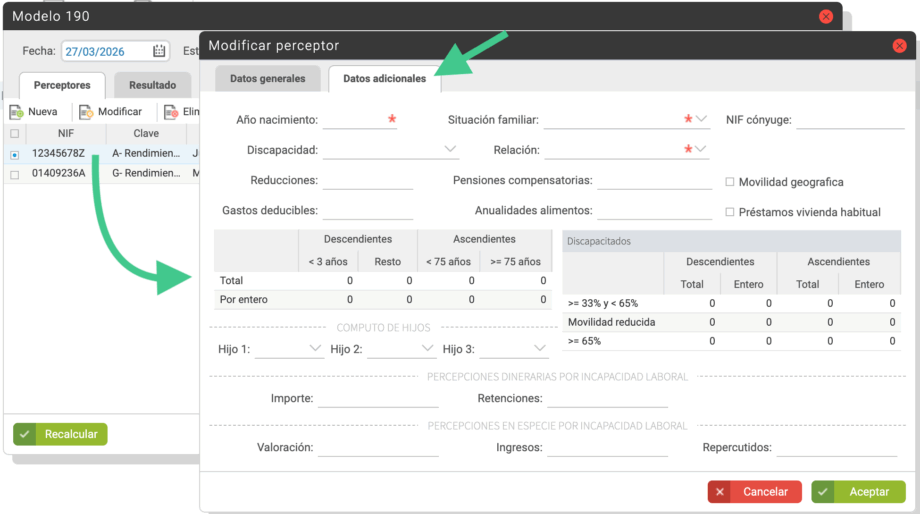Close the Modelo 190 window
The image size is (920, 514).
pyautogui.click(x=826, y=17)
